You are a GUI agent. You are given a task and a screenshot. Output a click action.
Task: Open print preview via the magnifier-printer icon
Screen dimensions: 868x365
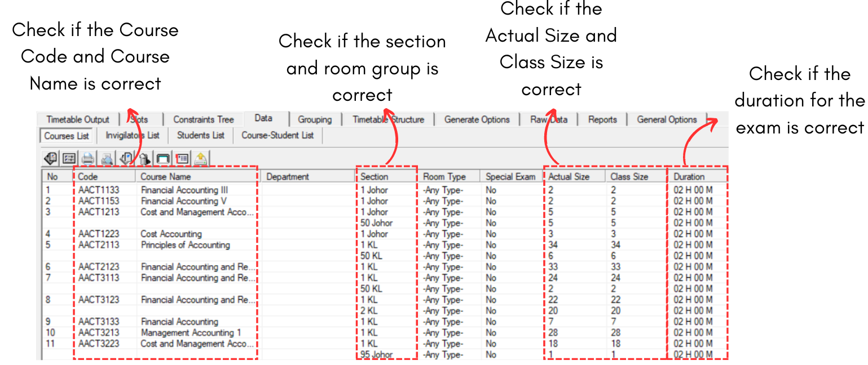(x=107, y=159)
